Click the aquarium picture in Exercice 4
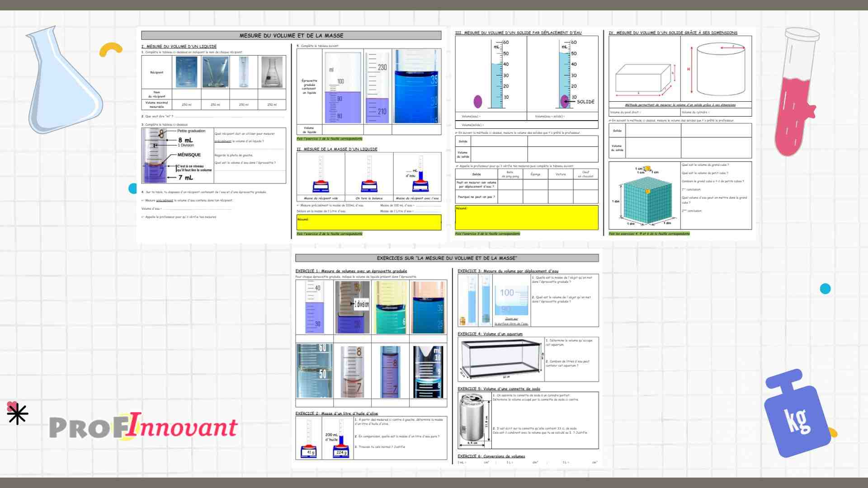 (501, 360)
